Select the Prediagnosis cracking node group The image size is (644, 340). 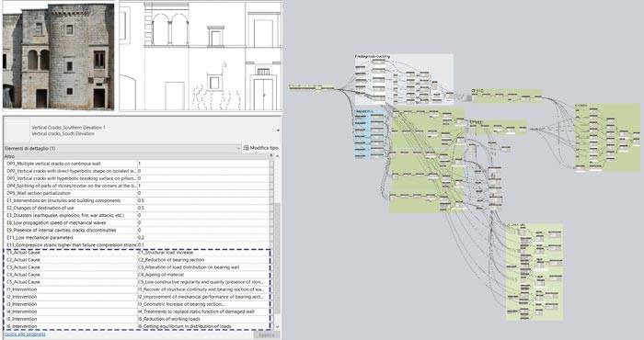(404, 79)
